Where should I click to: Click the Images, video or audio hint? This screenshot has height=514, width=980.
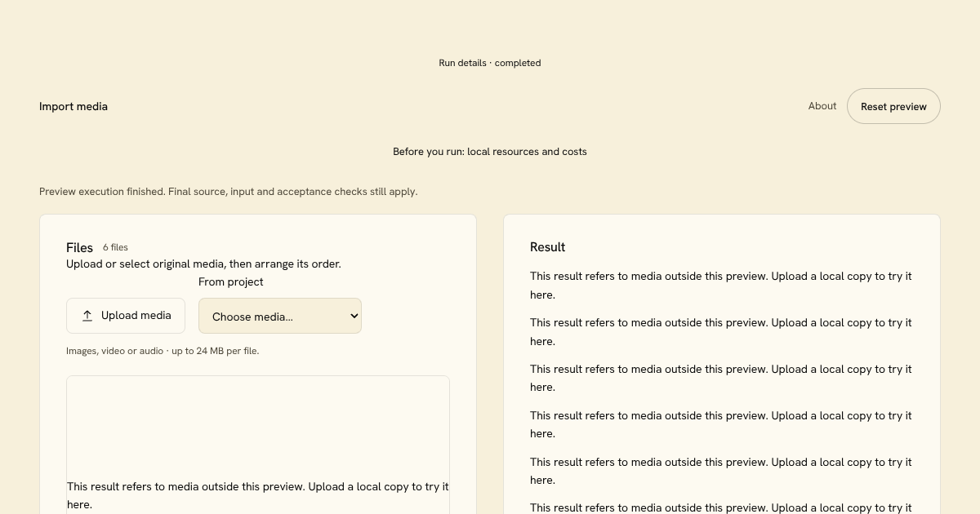(x=163, y=351)
